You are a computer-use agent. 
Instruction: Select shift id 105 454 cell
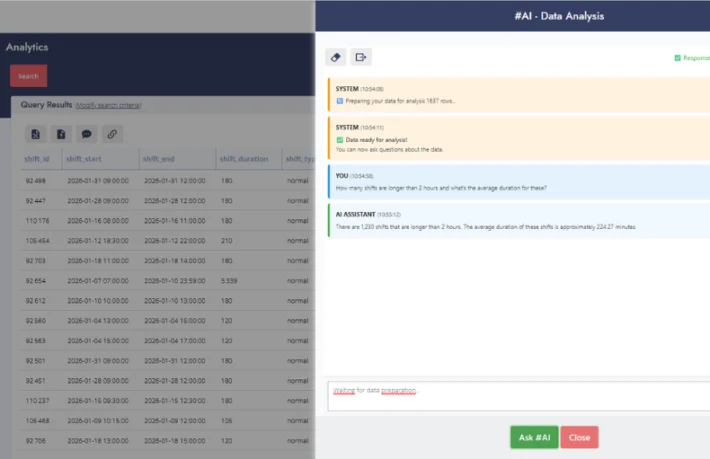38,241
